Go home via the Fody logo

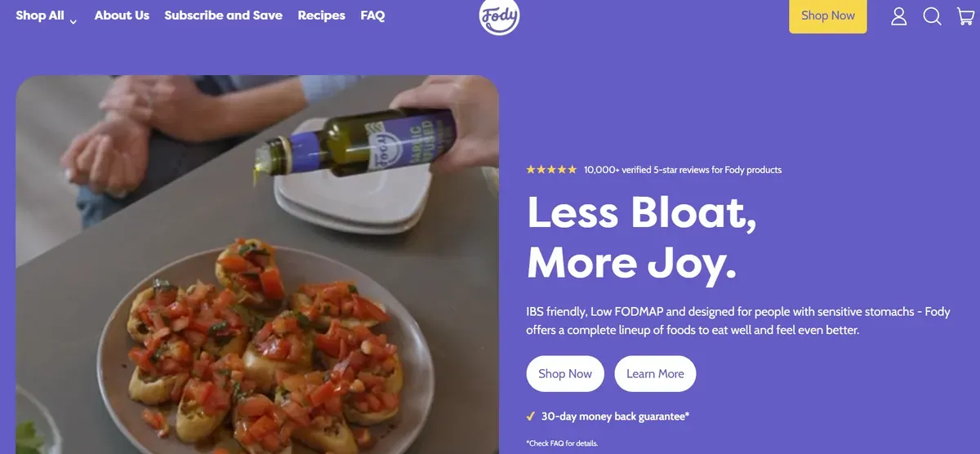(499, 16)
